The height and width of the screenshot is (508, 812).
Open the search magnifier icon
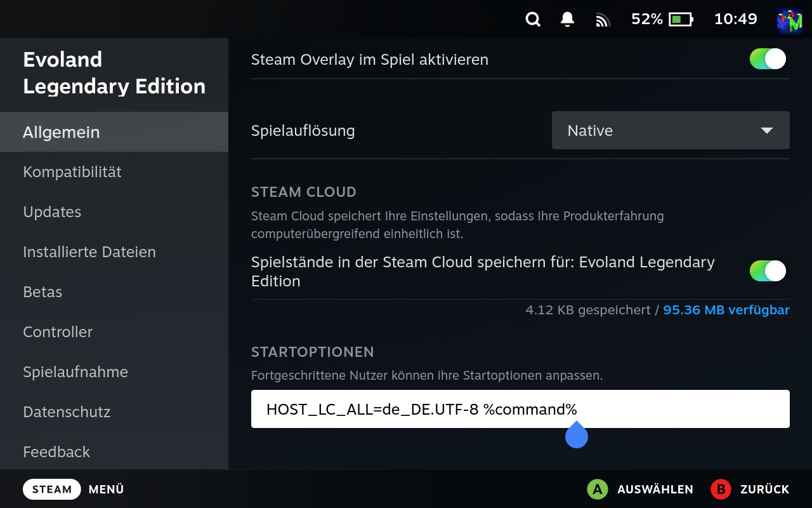click(x=533, y=20)
